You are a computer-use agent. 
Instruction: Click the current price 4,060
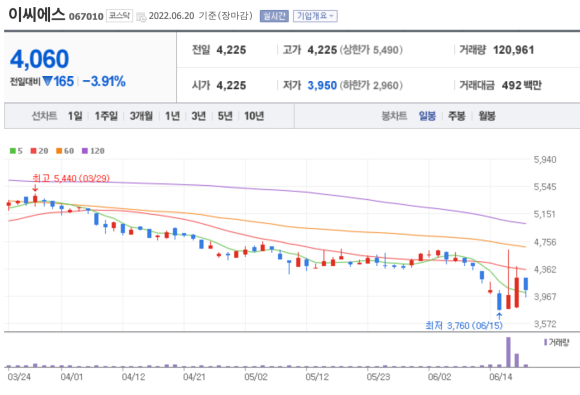coord(39,59)
